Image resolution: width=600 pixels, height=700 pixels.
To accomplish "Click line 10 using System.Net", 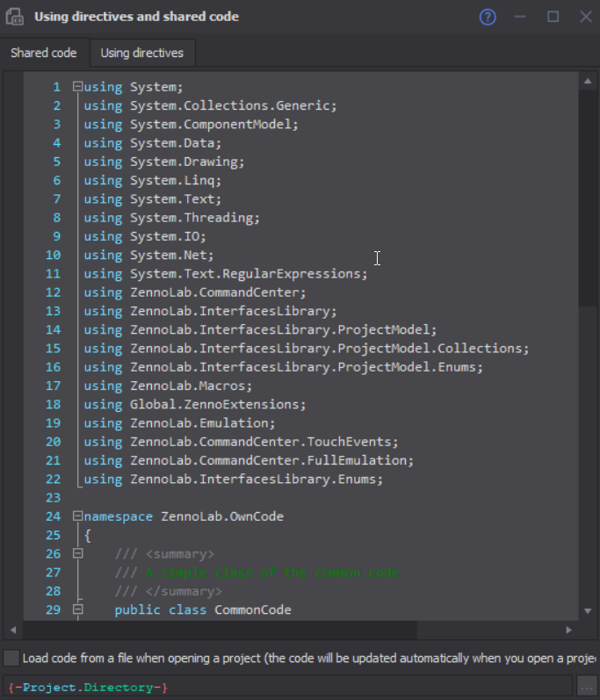I will pos(149,255).
